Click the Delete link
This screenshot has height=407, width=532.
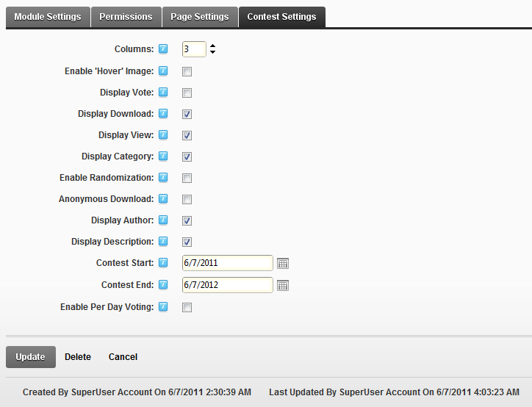[x=78, y=357]
